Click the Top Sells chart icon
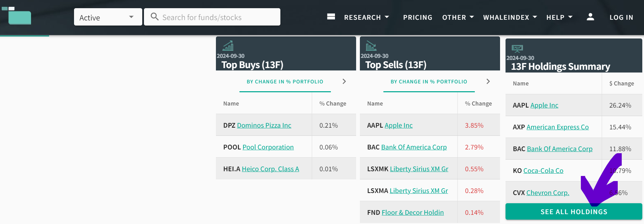 point(371,46)
